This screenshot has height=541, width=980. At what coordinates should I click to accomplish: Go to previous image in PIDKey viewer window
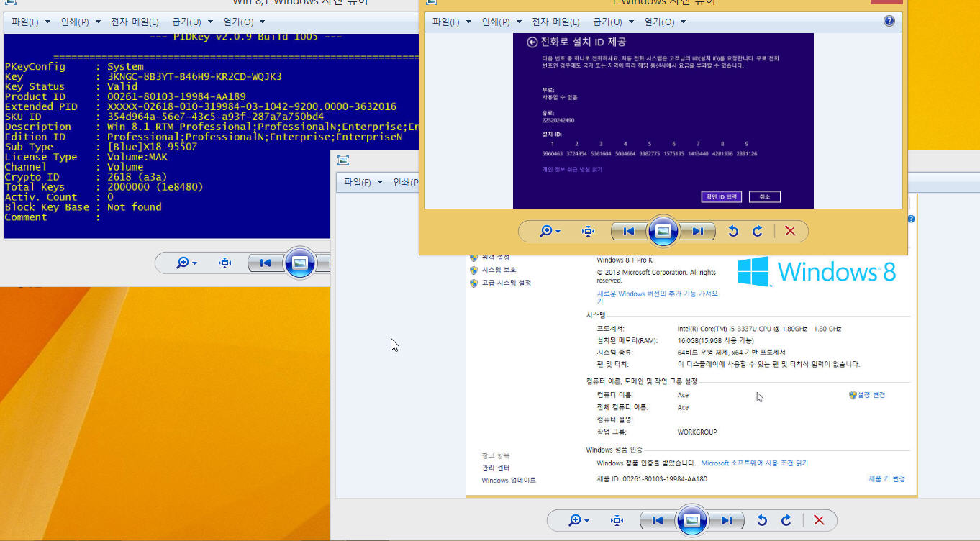pyautogui.click(x=265, y=263)
